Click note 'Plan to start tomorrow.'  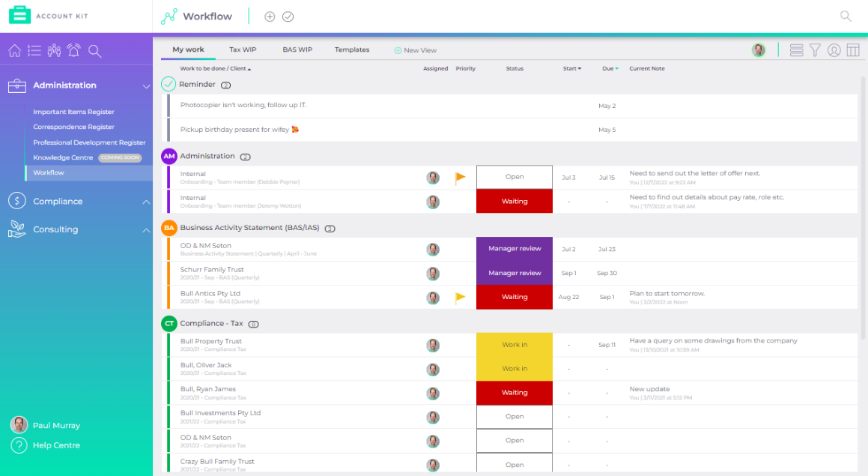[x=667, y=294]
